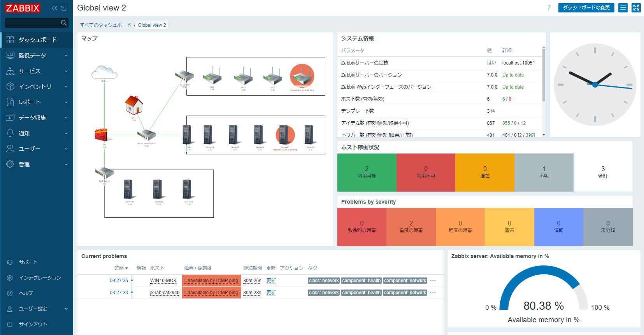644x335 pixels.
Task: Enter kiosk mode with fullscreen icon
Action: 636,8
